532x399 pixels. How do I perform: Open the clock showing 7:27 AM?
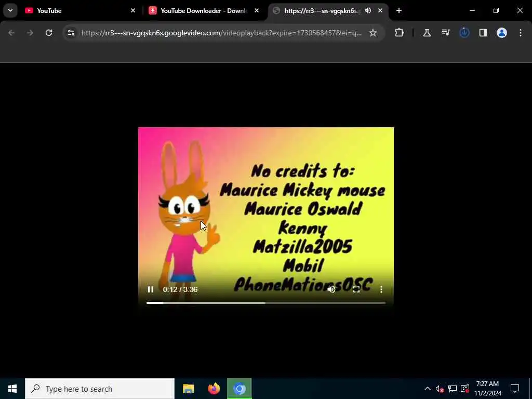click(x=488, y=389)
